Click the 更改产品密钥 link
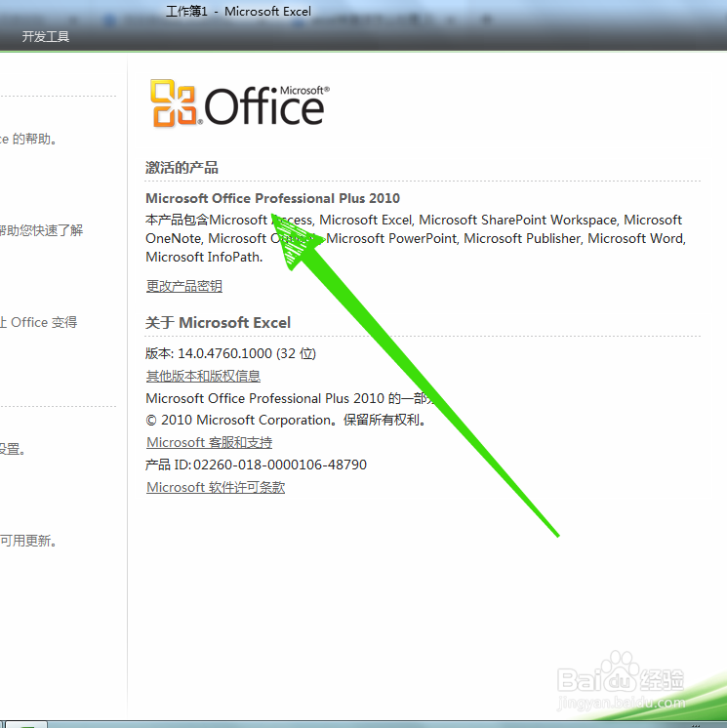Viewport: 727px width, 728px height. pyautogui.click(x=184, y=286)
